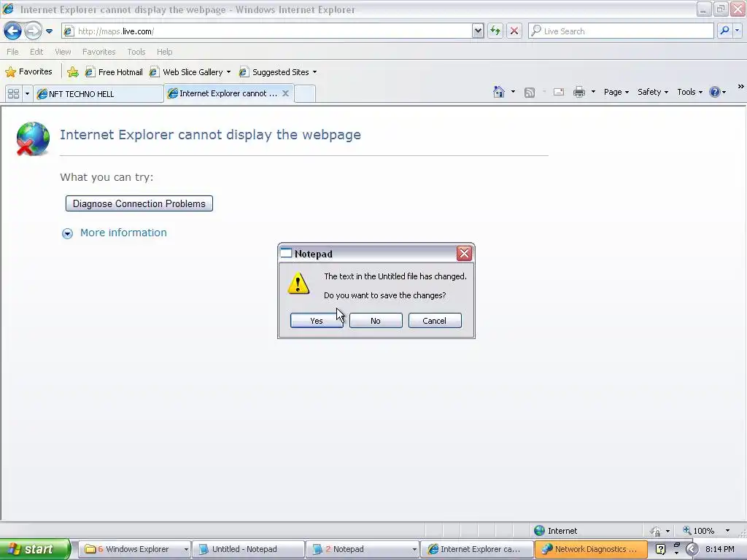Image resolution: width=747 pixels, height=560 pixels.
Task: Expand the Web Slice Gallery dropdown arrow
Action: pyautogui.click(x=228, y=72)
